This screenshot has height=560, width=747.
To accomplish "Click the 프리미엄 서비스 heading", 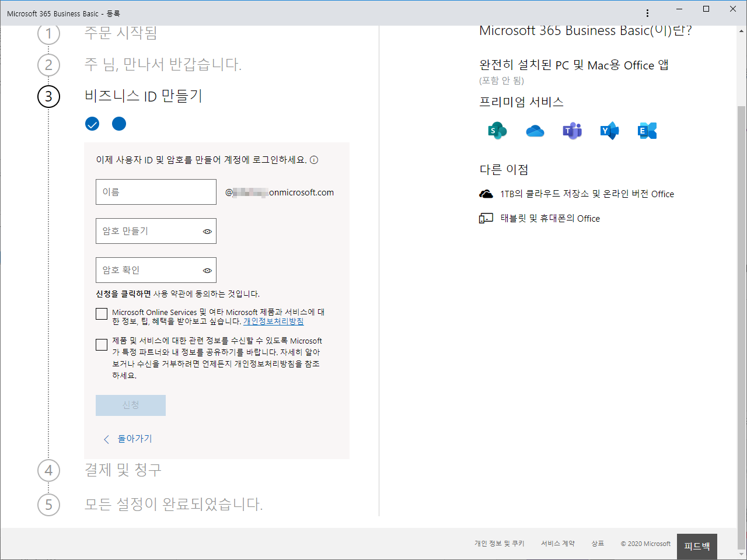I will [522, 102].
